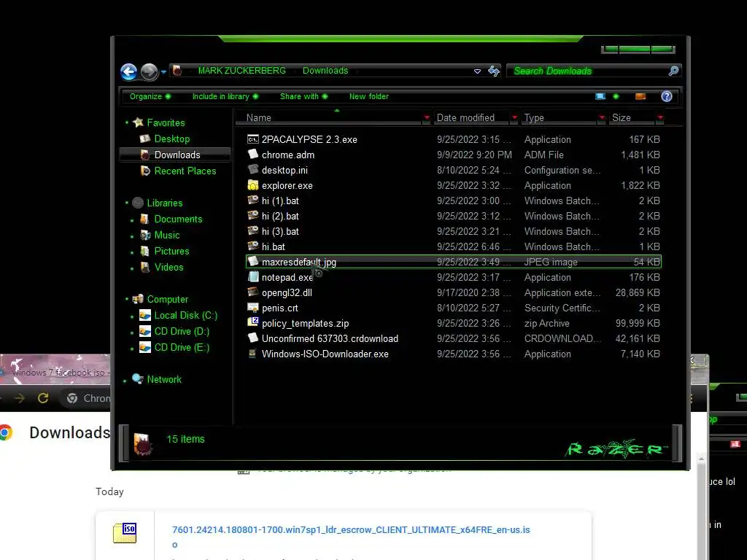The width and height of the screenshot is (747, 560).
Task: Click the hi (1).bat file icon
Action: [253, 200]
